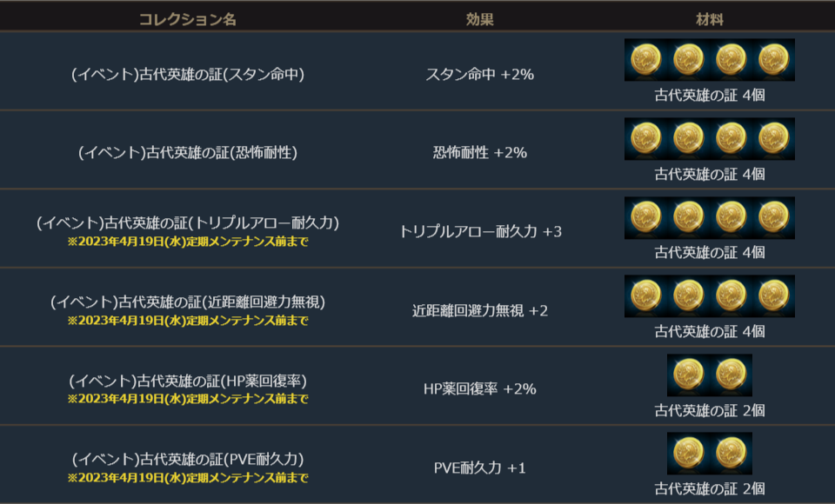Click the 効果 column header
This screenshot has width=835, height=504.
[479, 18]
